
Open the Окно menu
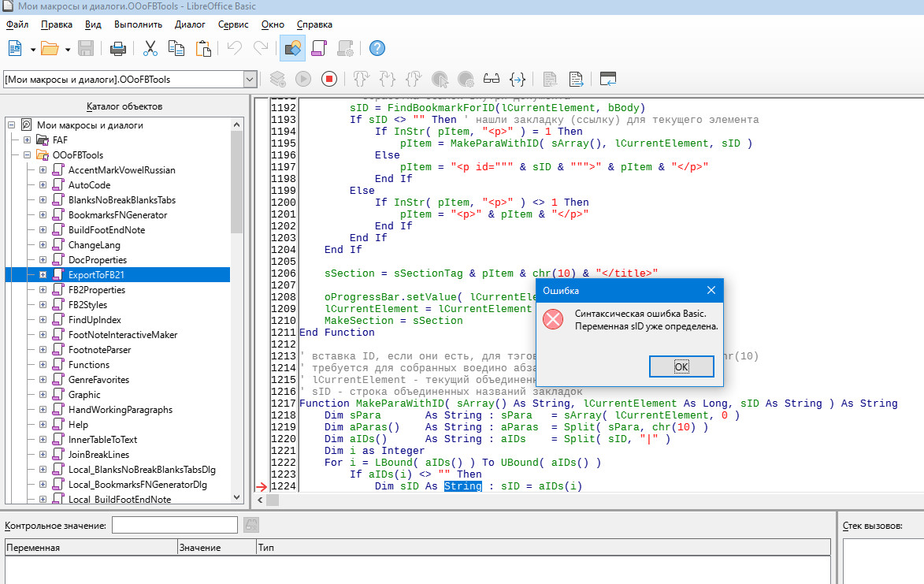(x=273, y=24)
